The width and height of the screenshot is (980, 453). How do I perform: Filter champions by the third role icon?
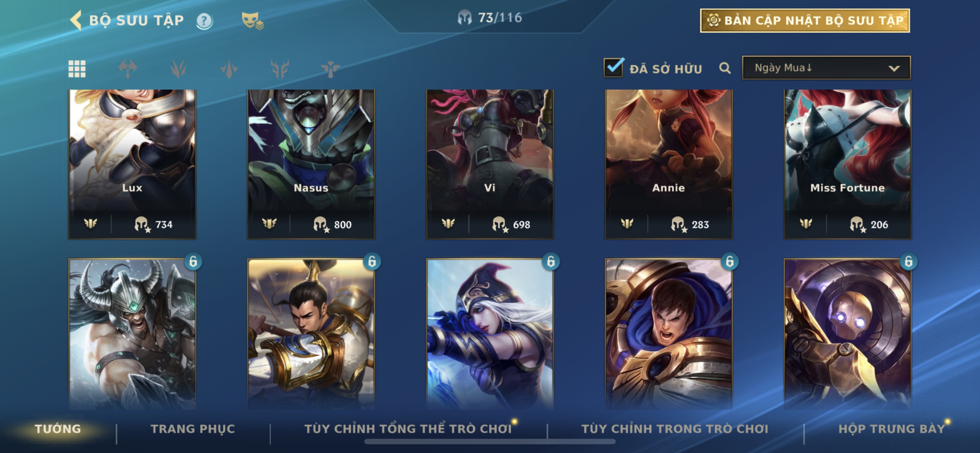229,69
